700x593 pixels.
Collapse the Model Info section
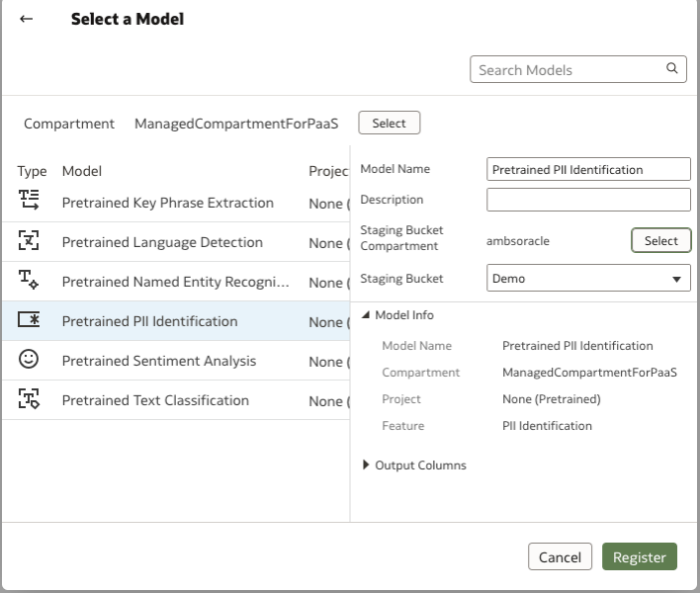tap(367, 315)
